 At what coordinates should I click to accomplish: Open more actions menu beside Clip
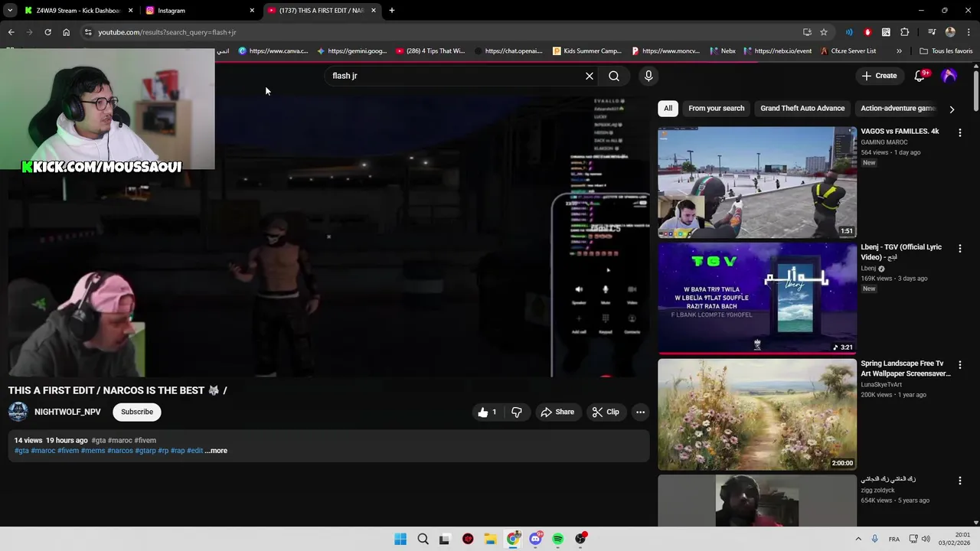pyautogui.click(x=640, y=412)
